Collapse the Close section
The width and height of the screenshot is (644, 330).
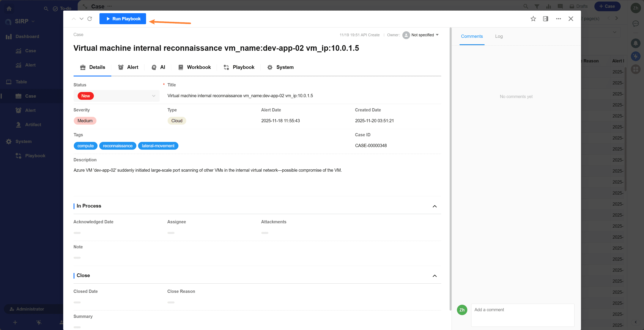[x=435, y=276]
